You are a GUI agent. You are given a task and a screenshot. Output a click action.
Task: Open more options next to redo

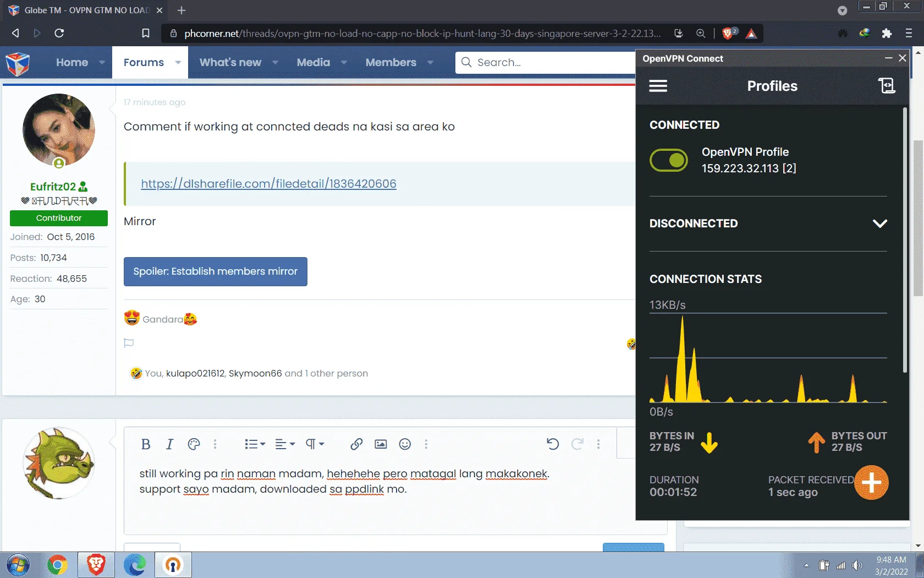tap(598, 444)
